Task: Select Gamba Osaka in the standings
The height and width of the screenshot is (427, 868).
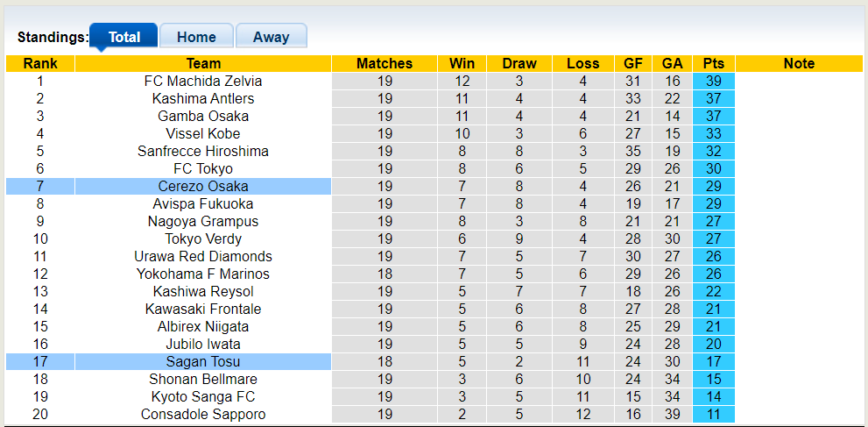Action: coord(203,116)
